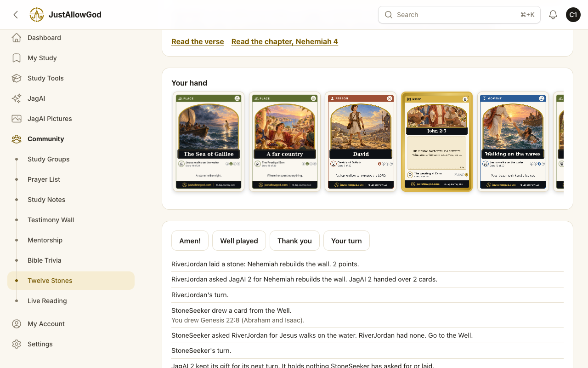Click log entry "RiverJordan asked JagAI 2"

[x=304, y=279]
